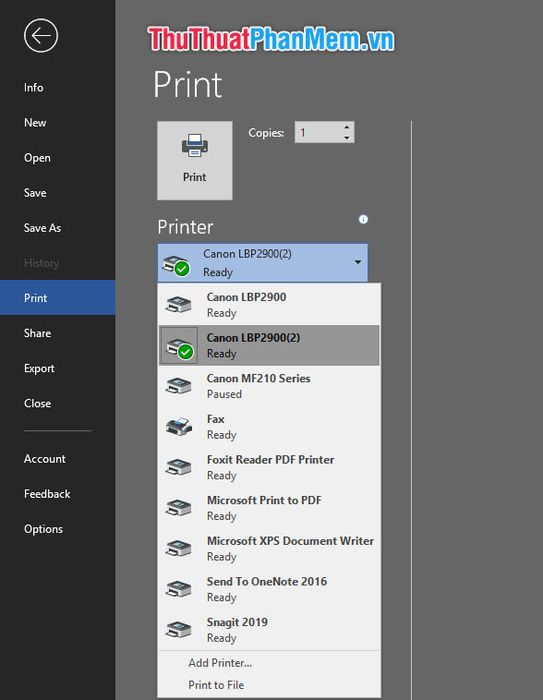Click the Canon MF210 Series printer icon

[x=179, y=386]
